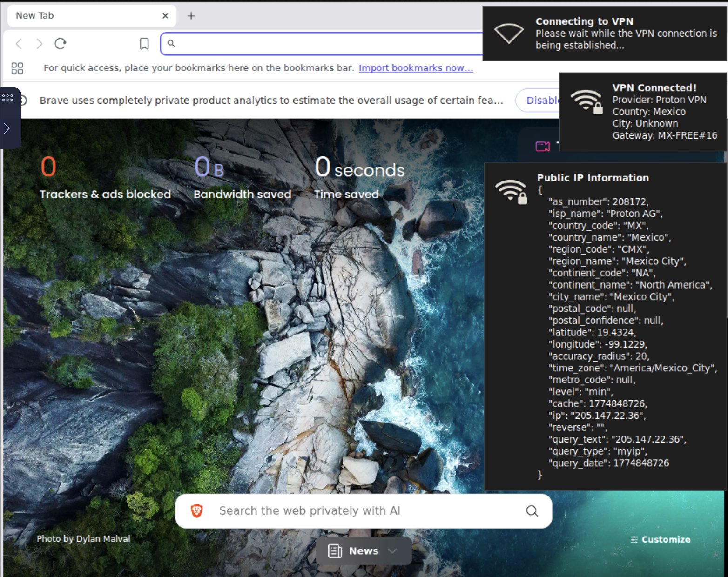This screenshot has width=728, height=577.
Task: Open the apps grid in the bookmarks bar
Action: 17,68
